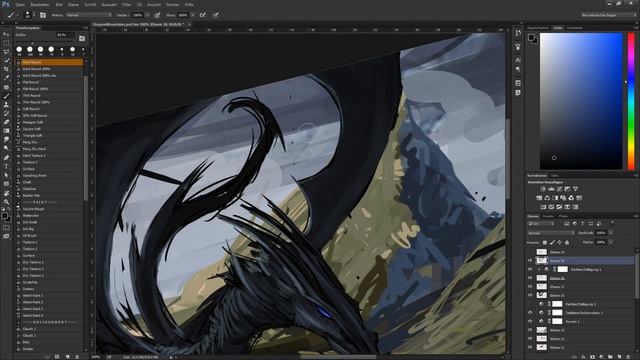Image resolution: width=640 pixels, height=360 pixels.
Task: Open the Datei menu
Action: pos(20,4)
